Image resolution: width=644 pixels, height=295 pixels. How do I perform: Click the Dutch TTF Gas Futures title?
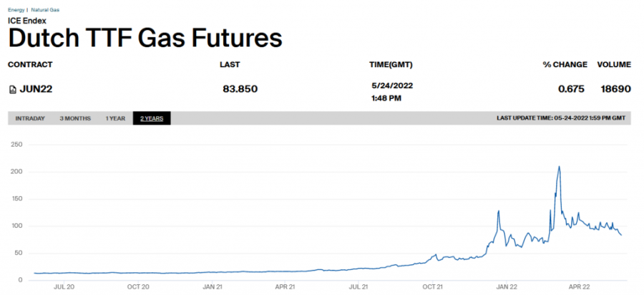(145, 38)
